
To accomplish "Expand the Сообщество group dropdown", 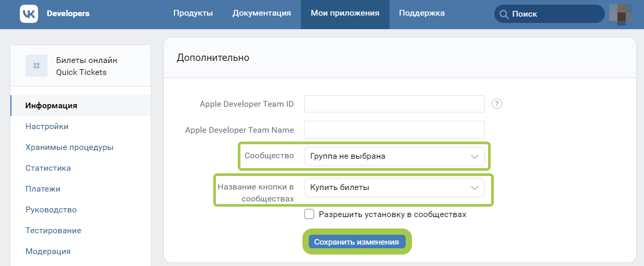I will coord(394,156).
